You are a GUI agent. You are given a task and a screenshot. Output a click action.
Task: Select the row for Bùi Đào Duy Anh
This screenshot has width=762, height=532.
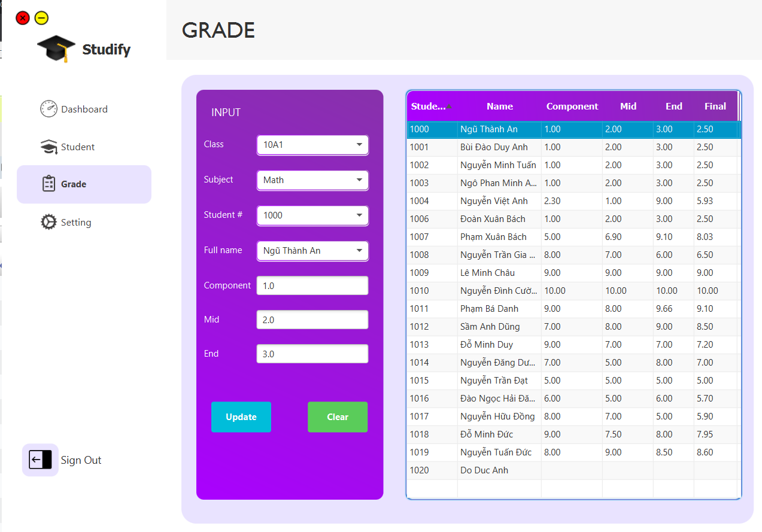(574, 147)
